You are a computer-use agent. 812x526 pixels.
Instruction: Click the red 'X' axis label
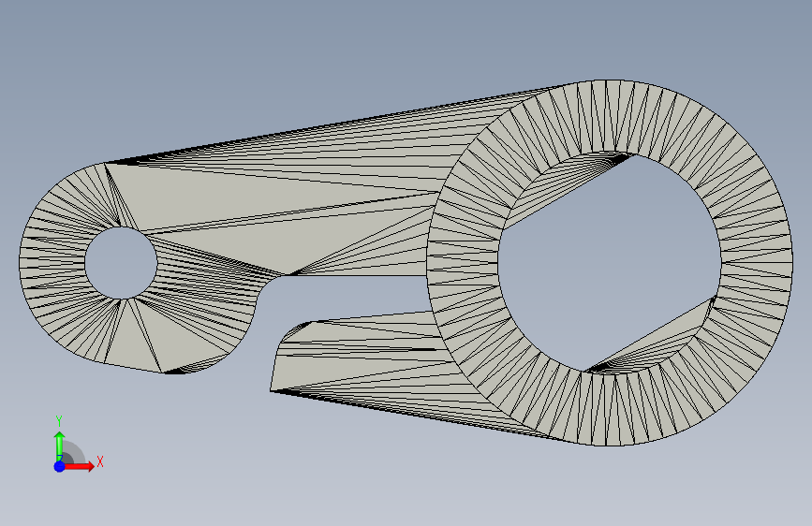pyautogui.click(x=100, y=461)
